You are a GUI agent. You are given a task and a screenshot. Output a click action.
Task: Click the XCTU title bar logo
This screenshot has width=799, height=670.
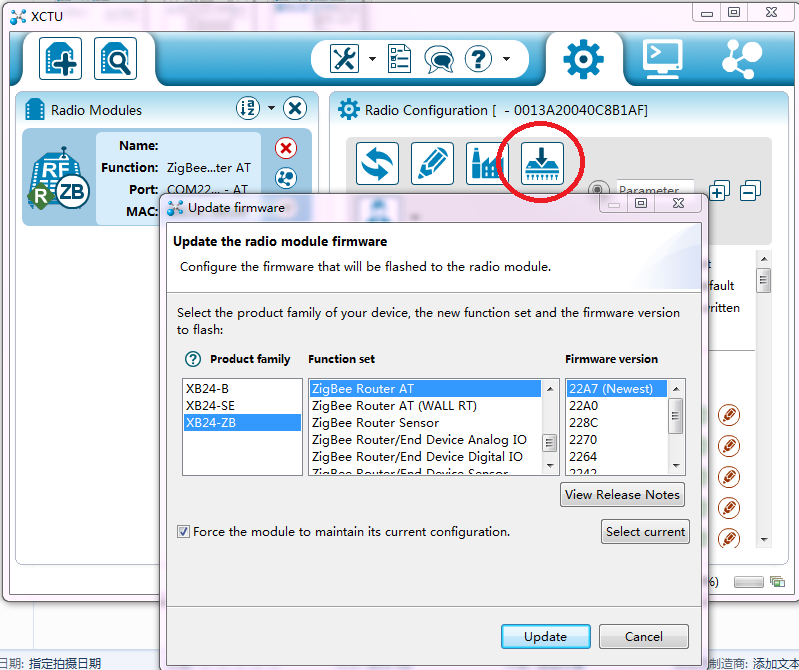click(x=18, y=16)
